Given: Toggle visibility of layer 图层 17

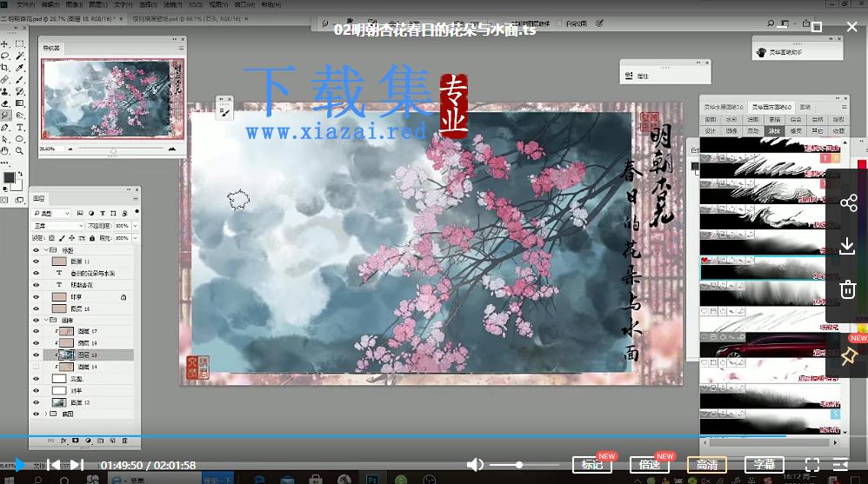Looking at the screenshot, I should (36, 331).
